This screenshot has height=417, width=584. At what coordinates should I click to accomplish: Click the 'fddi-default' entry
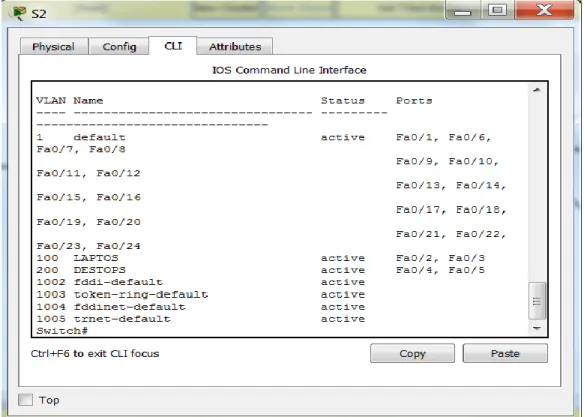(118, 282)
